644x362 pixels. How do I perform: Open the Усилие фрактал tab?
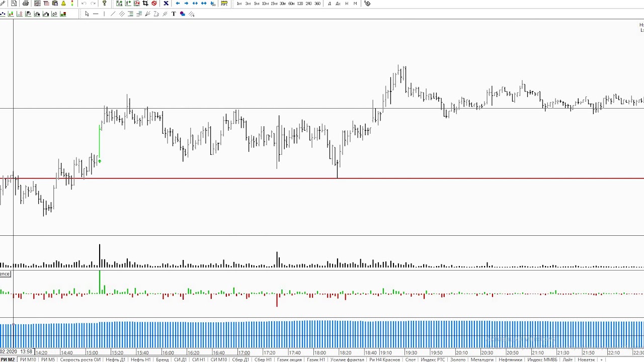tap(347, 359)
